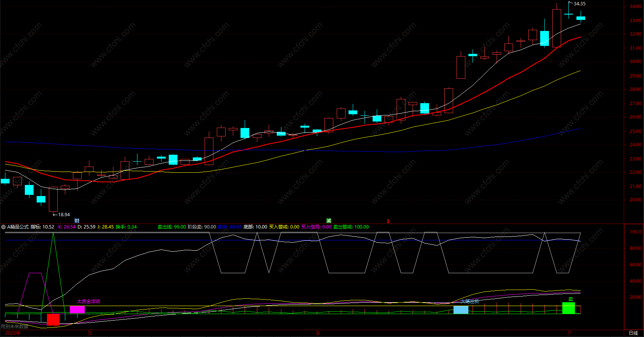The image size is (644, 337).
Task: Select the green 卖 signal block
Action: (x=568, y=308)
